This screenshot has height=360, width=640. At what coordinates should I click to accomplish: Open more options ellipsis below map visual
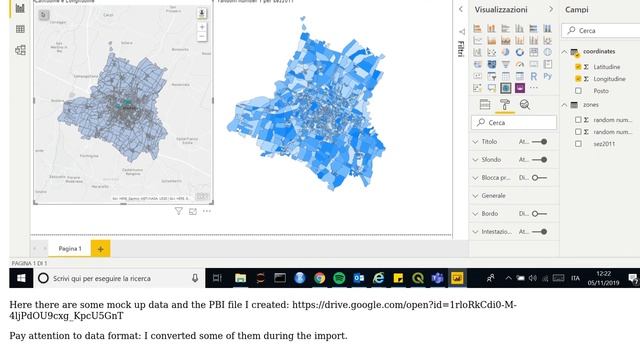[x=207, y=211]
